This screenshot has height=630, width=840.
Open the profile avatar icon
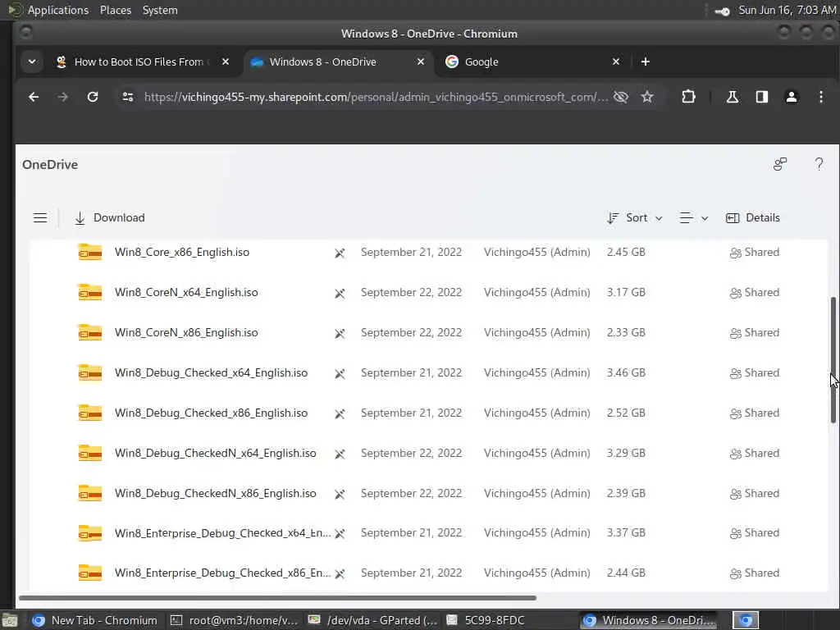pyautogui.click(x=792, y=97)
